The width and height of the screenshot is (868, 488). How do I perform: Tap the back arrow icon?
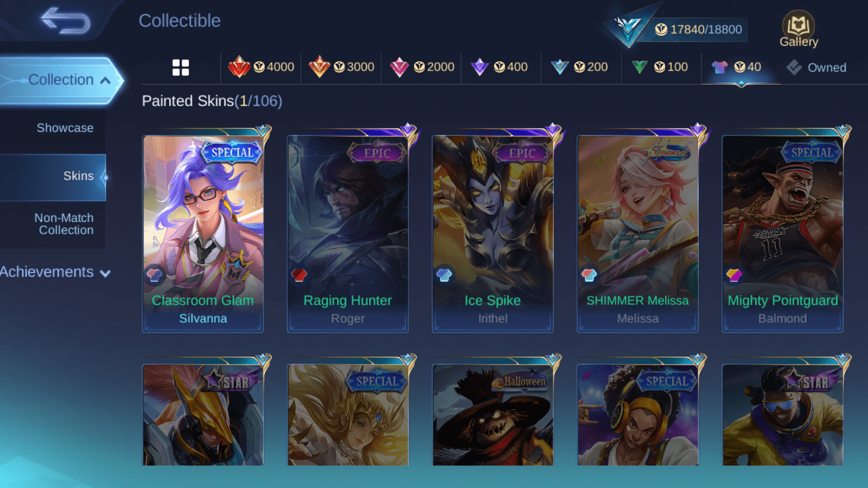[66, 21]
